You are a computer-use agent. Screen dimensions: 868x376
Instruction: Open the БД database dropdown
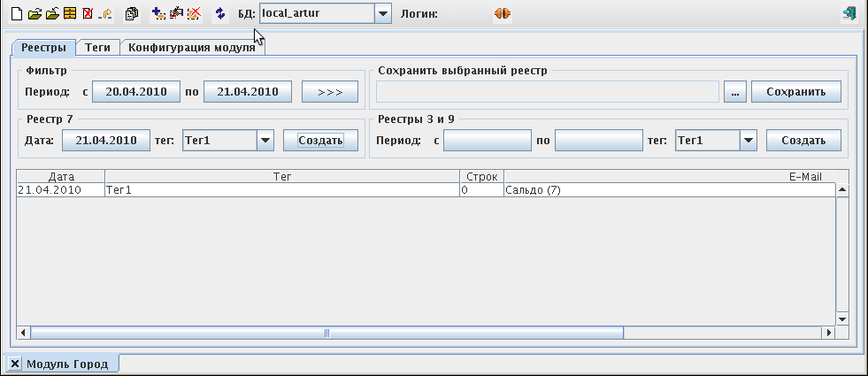click(x=382, y=14)
